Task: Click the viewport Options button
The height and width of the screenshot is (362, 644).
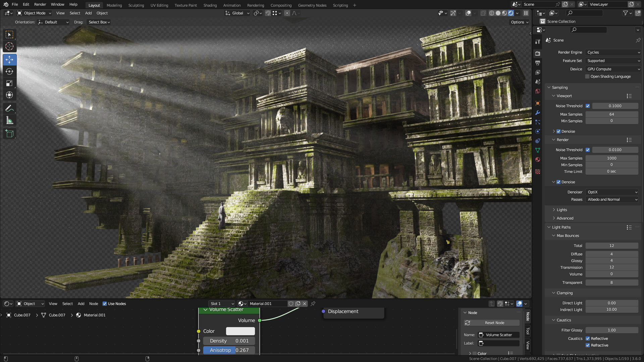Action: [520, 22]
